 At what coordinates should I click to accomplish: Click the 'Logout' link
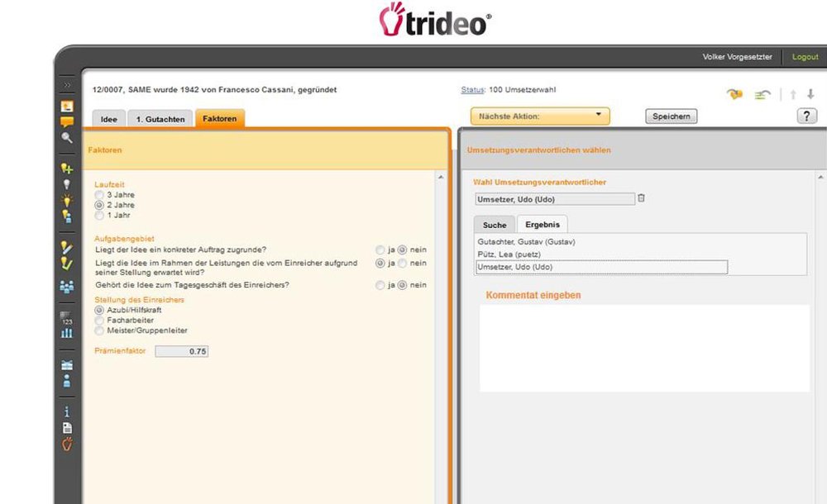805,57
